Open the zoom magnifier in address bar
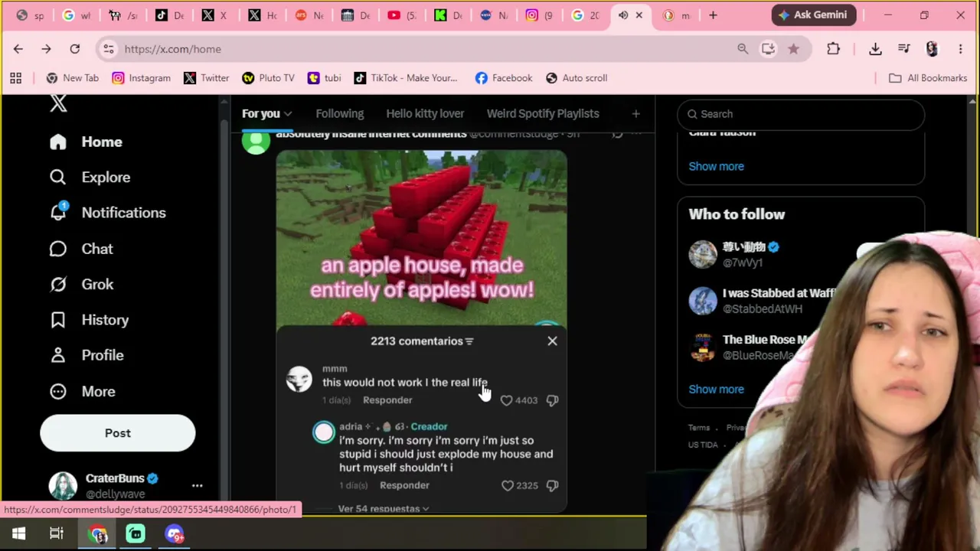This screenshot has width=980, height=551. coord(743,49)
